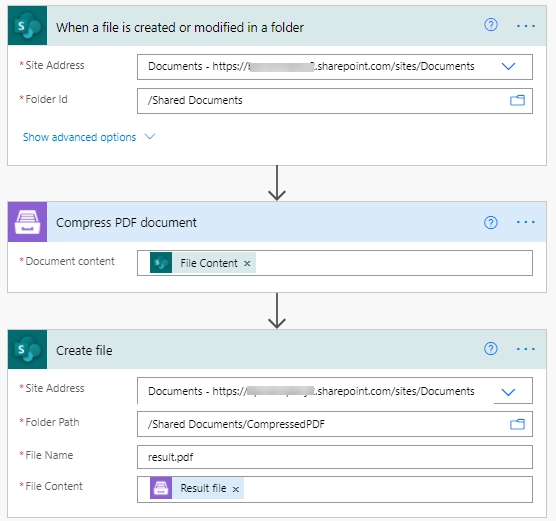This screenshot has width=556, height=521.
Task: Click the SharePoint icon inside File Content token
Action: pos(161,263)
